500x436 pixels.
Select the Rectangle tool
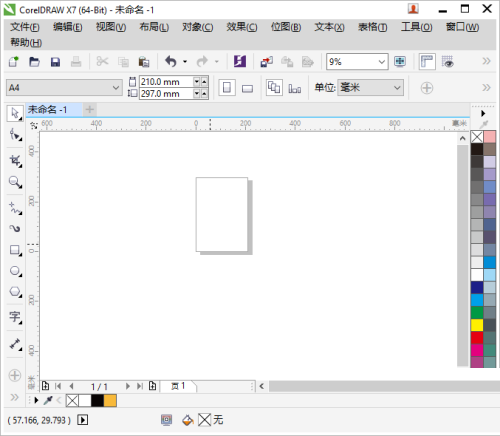15,250
